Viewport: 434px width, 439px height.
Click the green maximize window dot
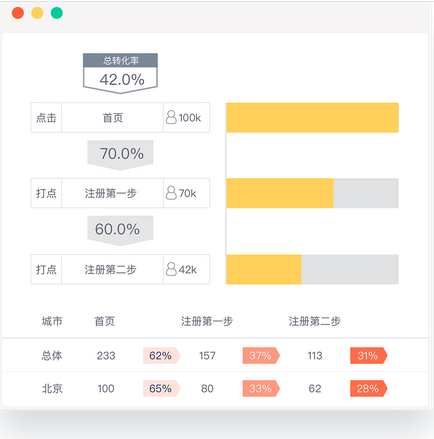[x=57, y=13]
